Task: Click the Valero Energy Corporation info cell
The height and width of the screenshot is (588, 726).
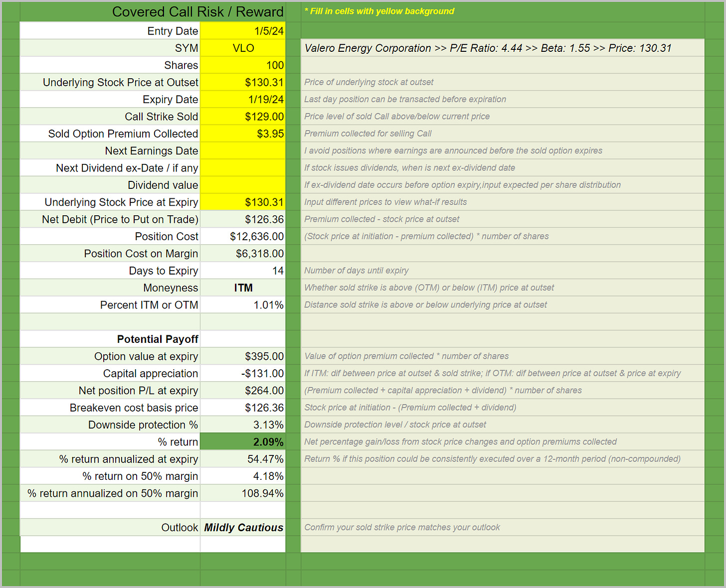Action: (x=503, y=48)
